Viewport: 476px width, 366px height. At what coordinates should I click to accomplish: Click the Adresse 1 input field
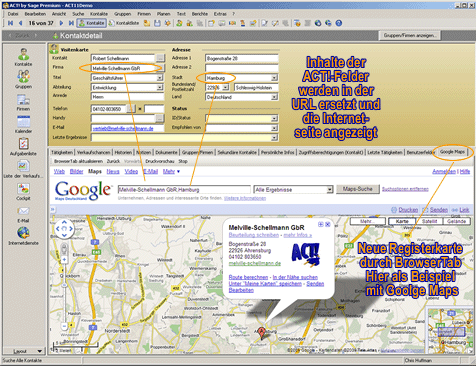coord(242,58)
